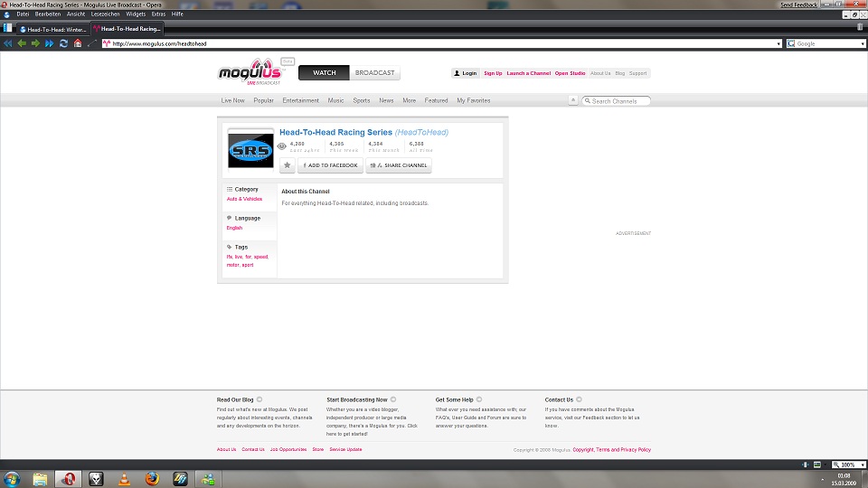Open My Favorites
This screenshot has width=868, height=488.
pos(473,100)
